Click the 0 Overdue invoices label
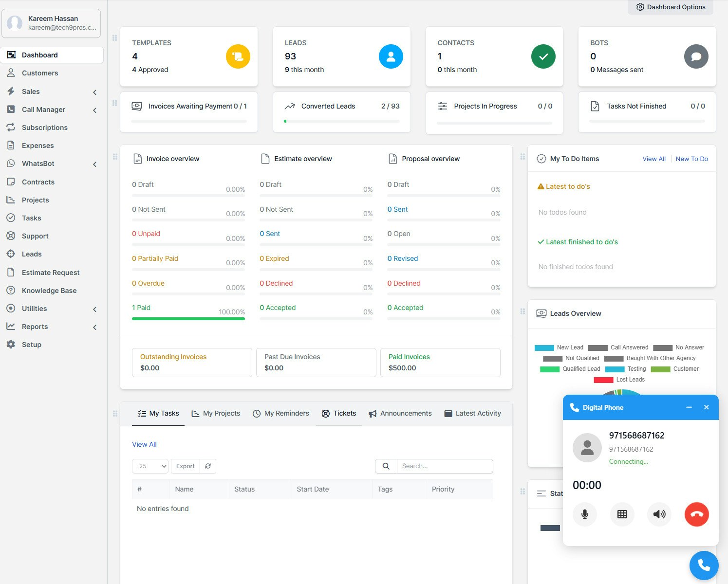This screenshot has width=728, height=584. pos(148,283)
